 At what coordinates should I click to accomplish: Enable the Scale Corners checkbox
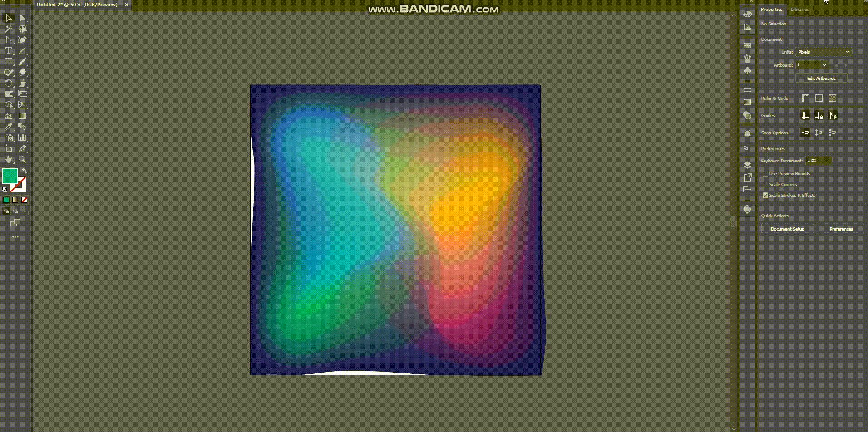click(x=765, y=184)
